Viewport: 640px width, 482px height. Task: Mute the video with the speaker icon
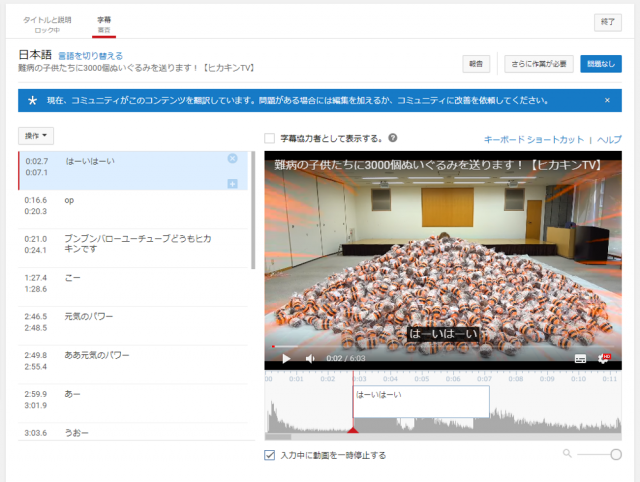point(310,358)
